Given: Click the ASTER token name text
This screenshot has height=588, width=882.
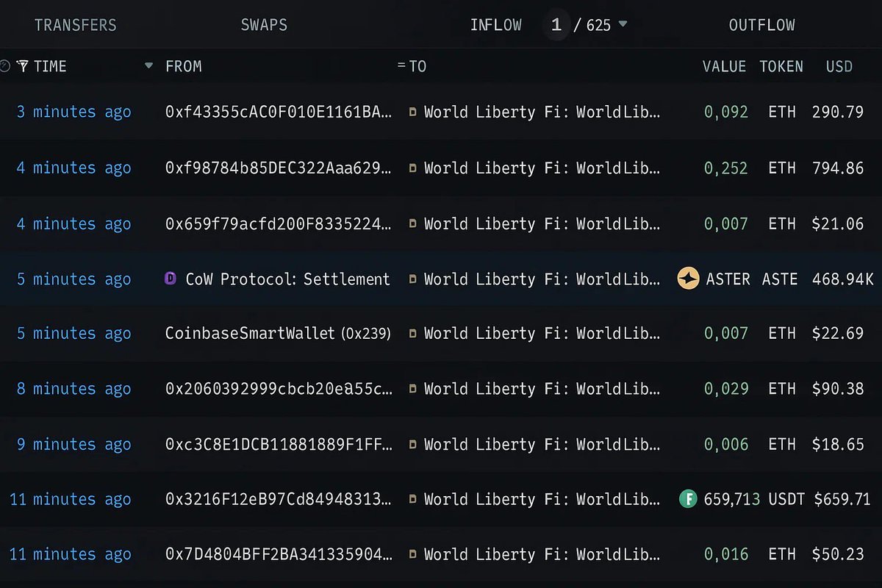Looking at the screenshot, I should (x=728, y=279).
